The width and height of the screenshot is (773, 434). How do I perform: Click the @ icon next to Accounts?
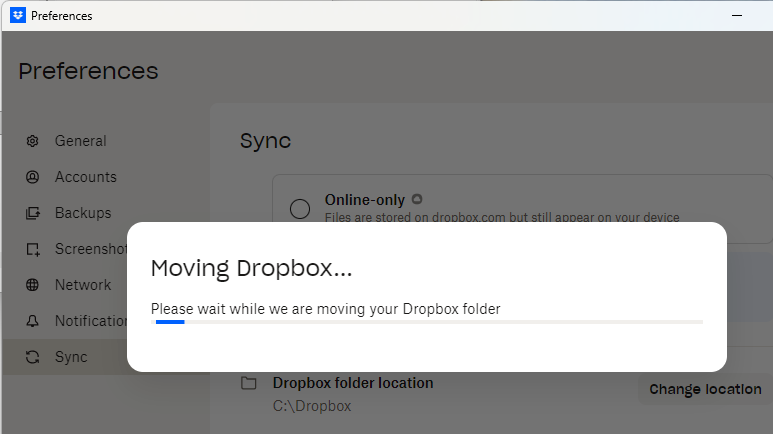(33, 177)
